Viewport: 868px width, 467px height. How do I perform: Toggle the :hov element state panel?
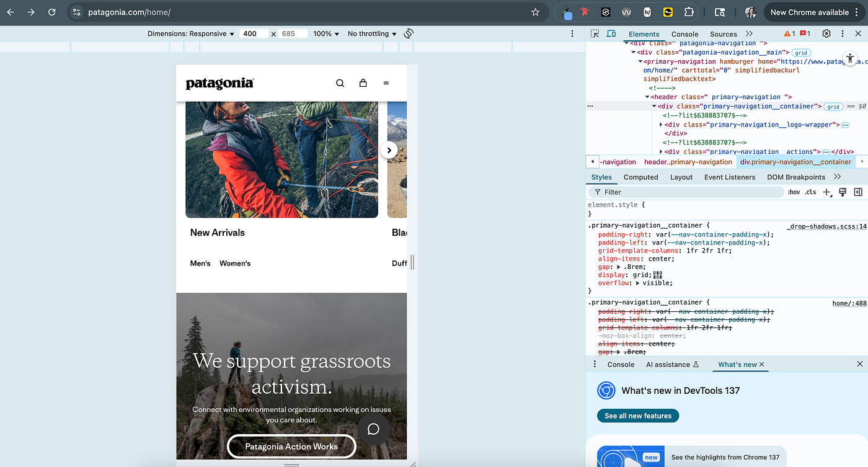pos(794,192)
